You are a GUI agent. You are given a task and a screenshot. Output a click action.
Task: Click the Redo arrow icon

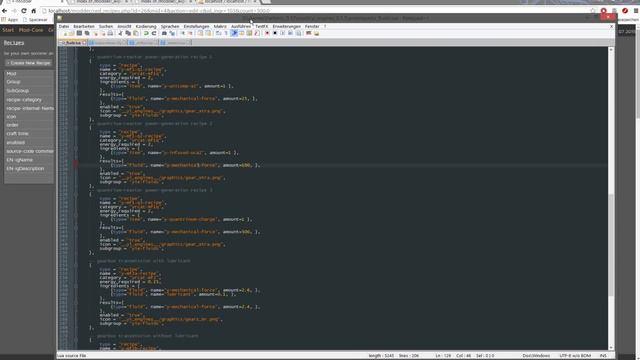point(154,33)
